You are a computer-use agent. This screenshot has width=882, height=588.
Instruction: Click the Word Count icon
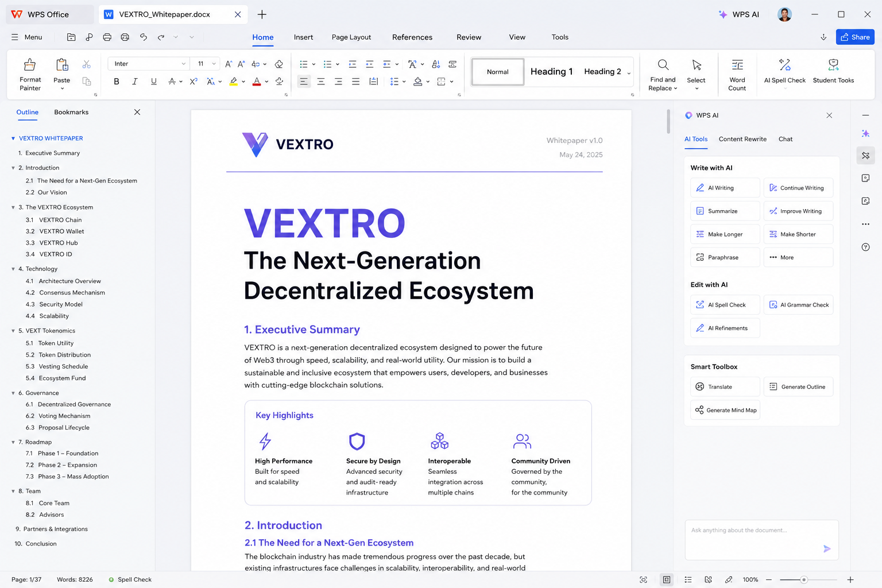pos(737,65)
